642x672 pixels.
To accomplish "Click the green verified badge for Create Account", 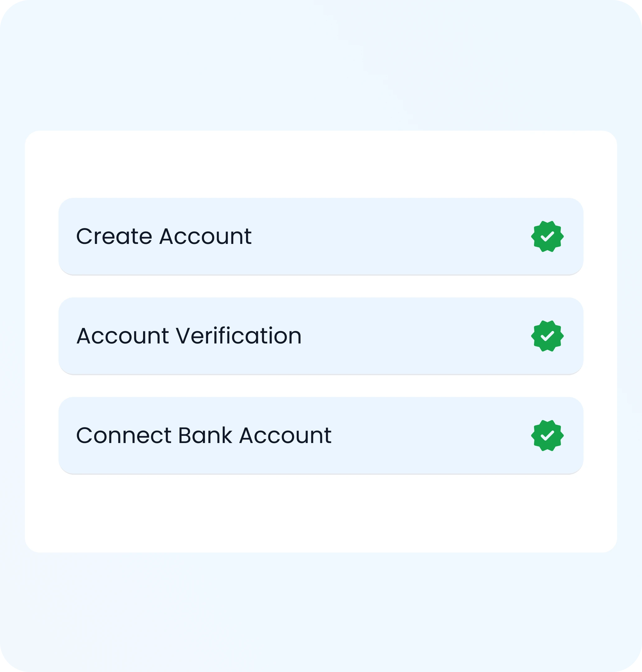I will [547, 236].
